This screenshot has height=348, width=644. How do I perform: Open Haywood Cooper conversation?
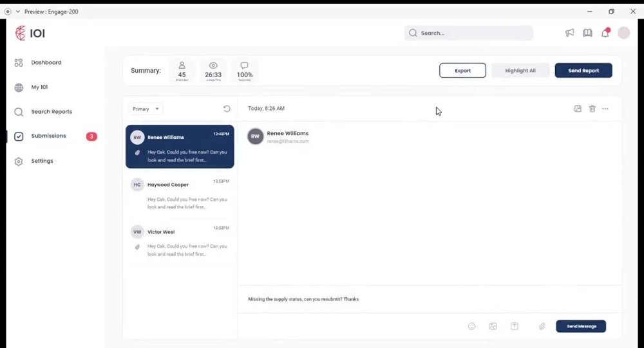point(180,194)
